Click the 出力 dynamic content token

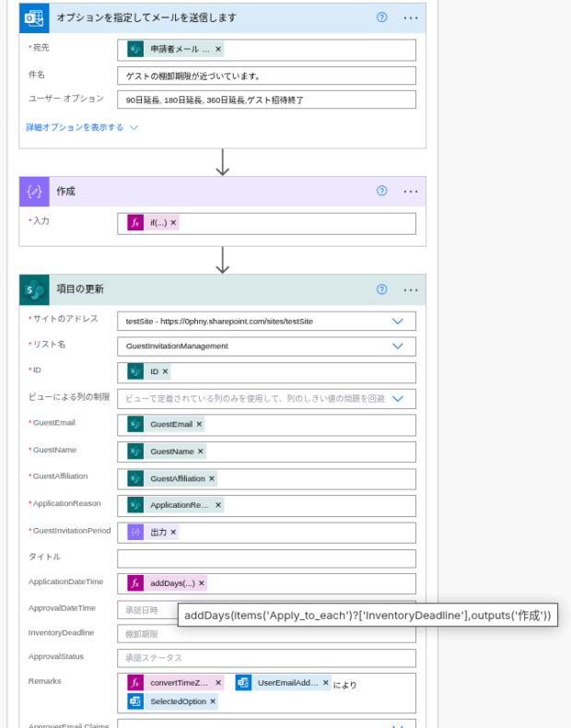[x=153, y=532]
